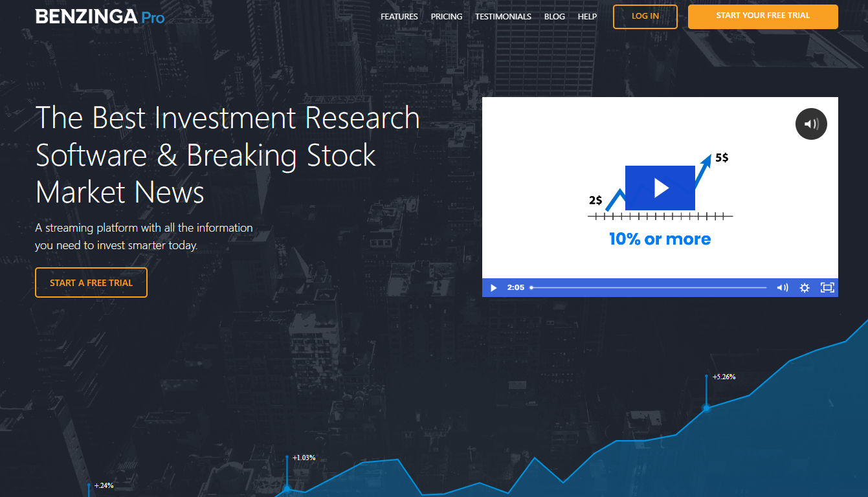Toggle volume with the speaker icon in the control bar
The width and height of the screenshot is (868, 497).
(x=783, y=287)
